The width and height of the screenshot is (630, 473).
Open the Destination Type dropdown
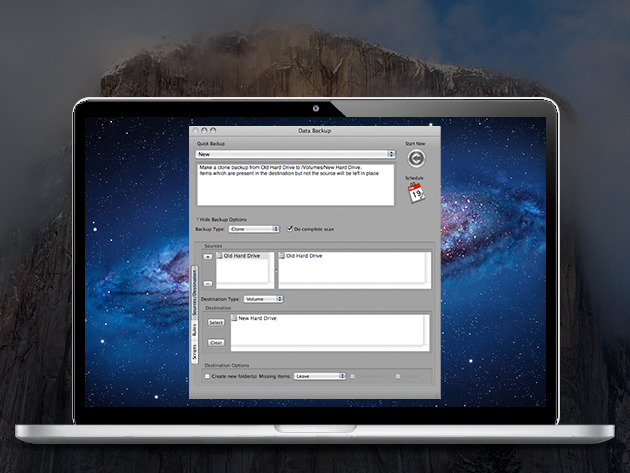(x=262, y=298)
